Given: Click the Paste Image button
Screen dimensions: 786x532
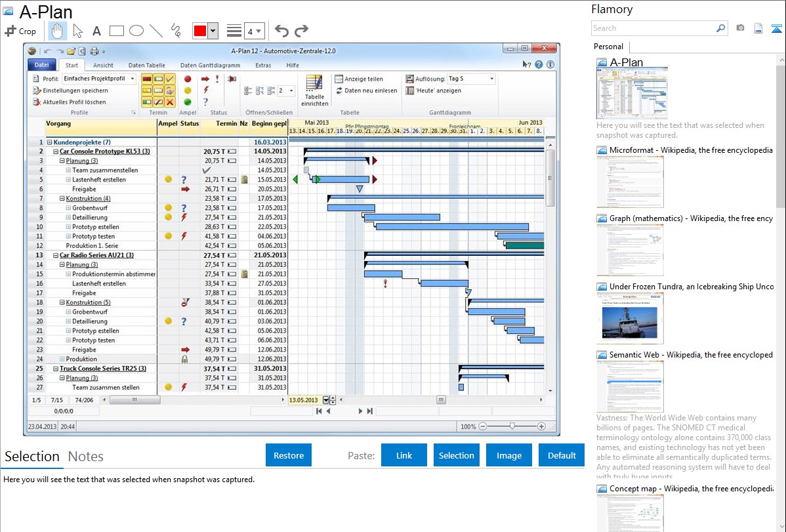Looking at the screenshot, I should point(509,455).
